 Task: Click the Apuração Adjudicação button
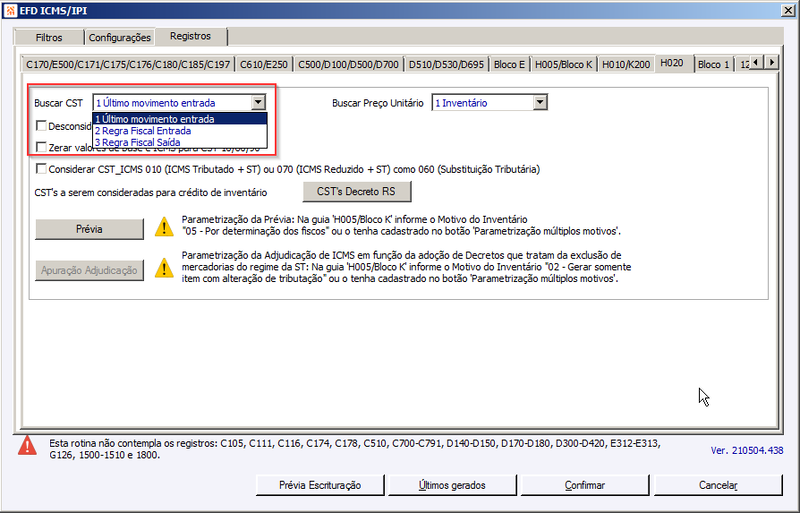(89, 271)
